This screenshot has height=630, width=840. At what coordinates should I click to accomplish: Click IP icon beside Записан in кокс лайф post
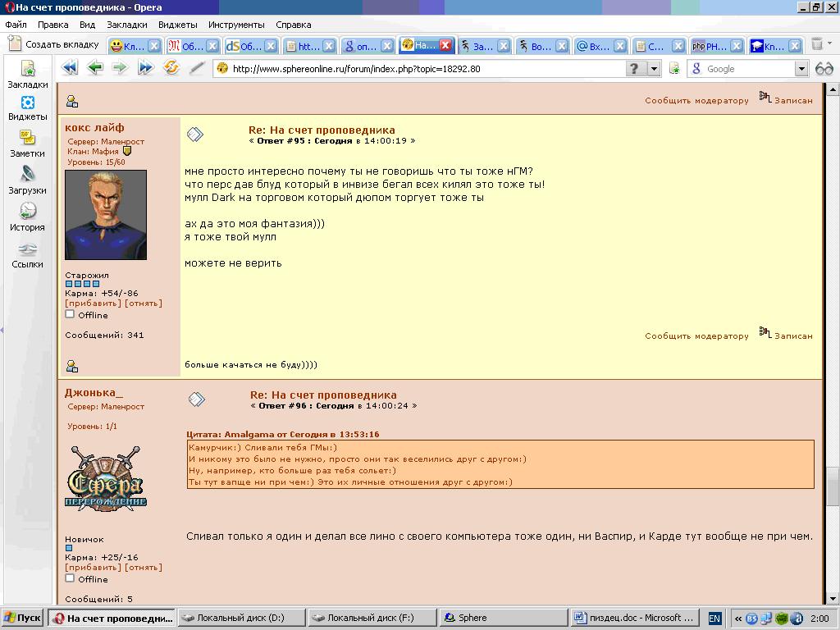pos(765,332)
